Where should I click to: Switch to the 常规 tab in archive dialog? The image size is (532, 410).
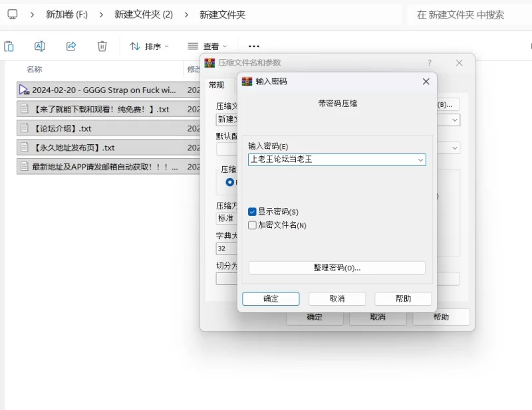pyautogui.click(x=217, y=85)
